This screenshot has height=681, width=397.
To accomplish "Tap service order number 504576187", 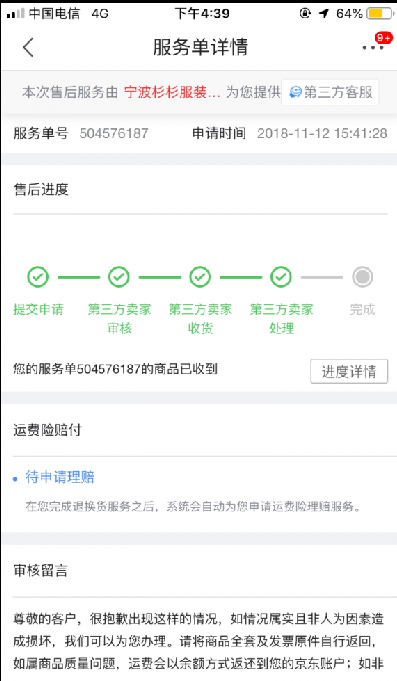I will click(x=114, y=133).
